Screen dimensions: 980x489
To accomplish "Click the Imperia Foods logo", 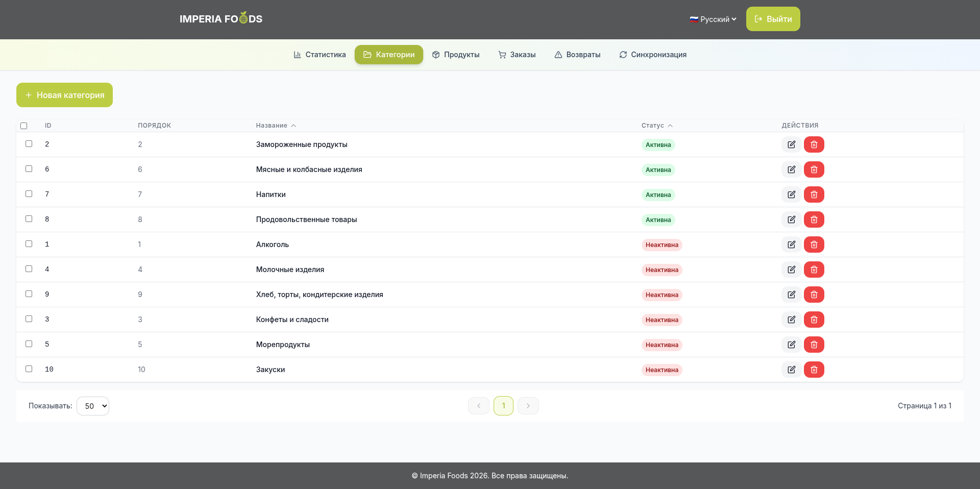I will pos(221,18).
